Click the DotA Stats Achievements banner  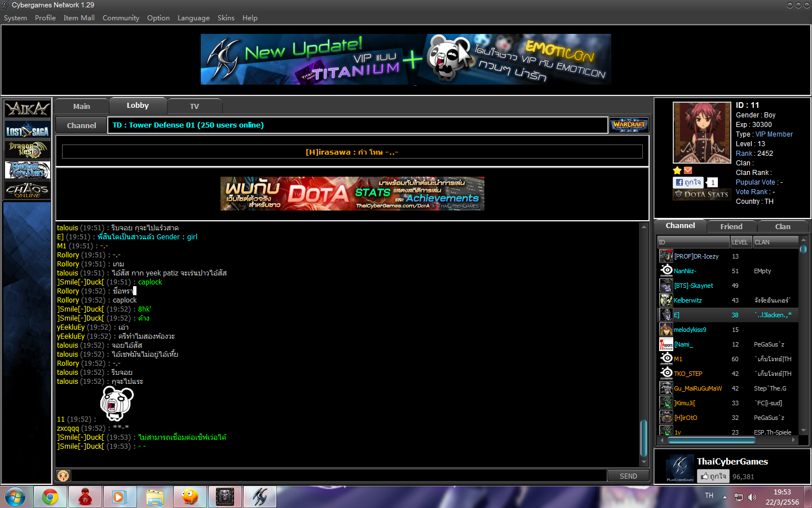[352, 194]
